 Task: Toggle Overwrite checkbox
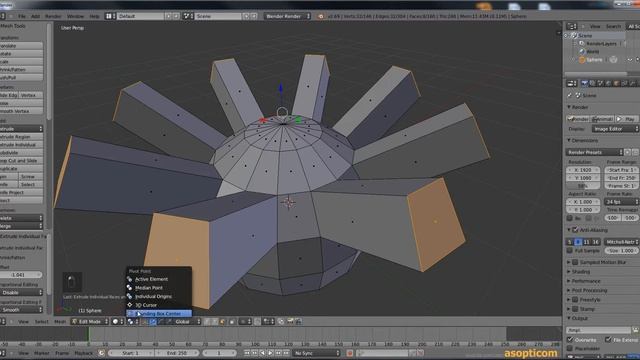click(570, 340)
